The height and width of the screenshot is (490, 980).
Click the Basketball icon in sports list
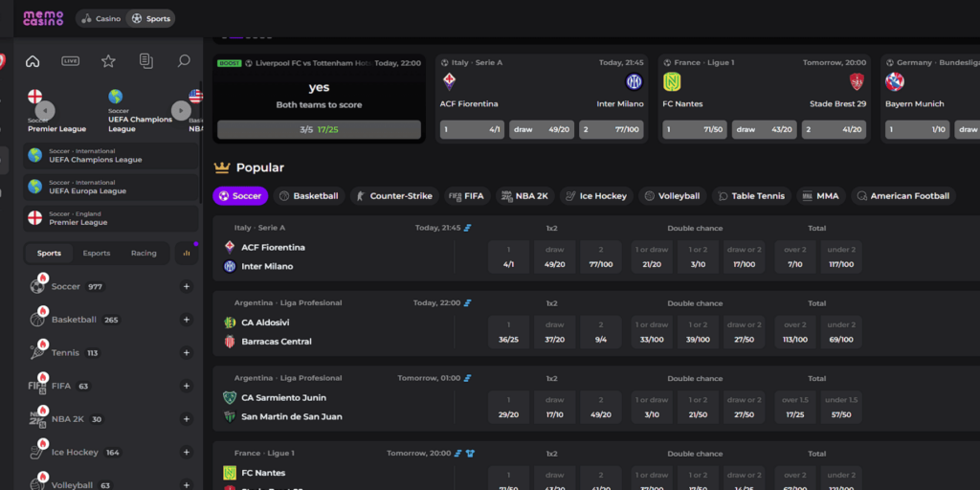click(x=37, y=320)
